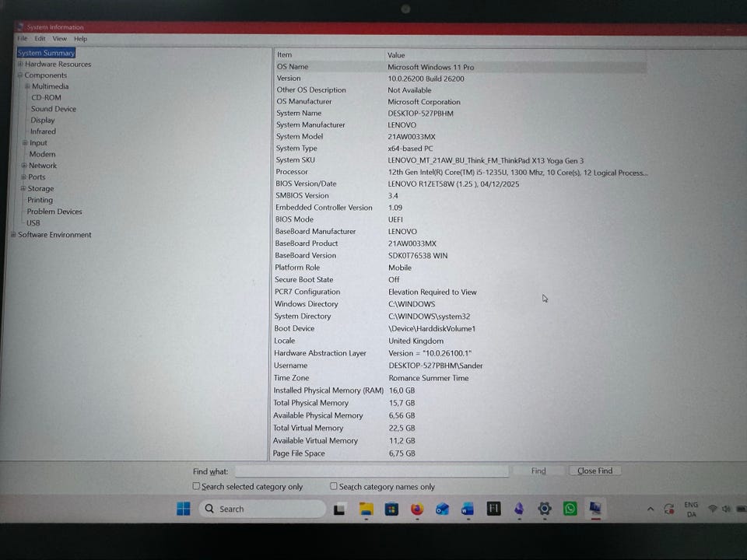The width and height of the screenshot is (747, 560).
Task: Tick Search category names only checkbox
Action: click(x=334, y=486)
